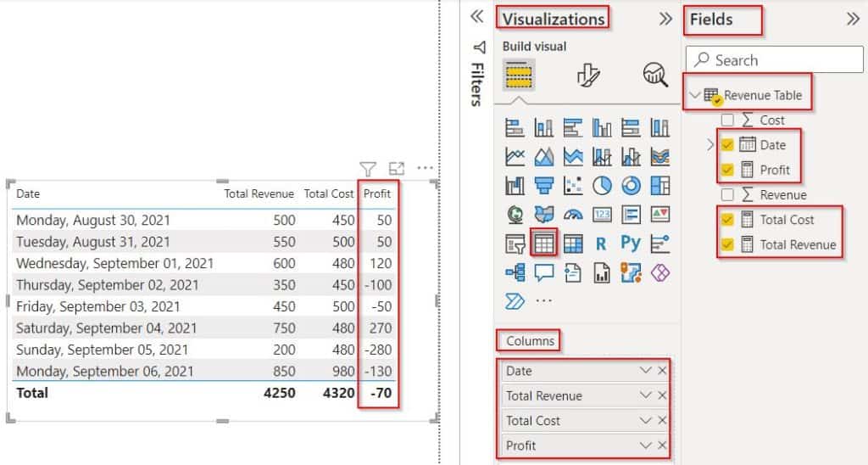Insert a Smart narrative visual
The width and height of the screenshot is (868, 465).
(x=573, y=272)
